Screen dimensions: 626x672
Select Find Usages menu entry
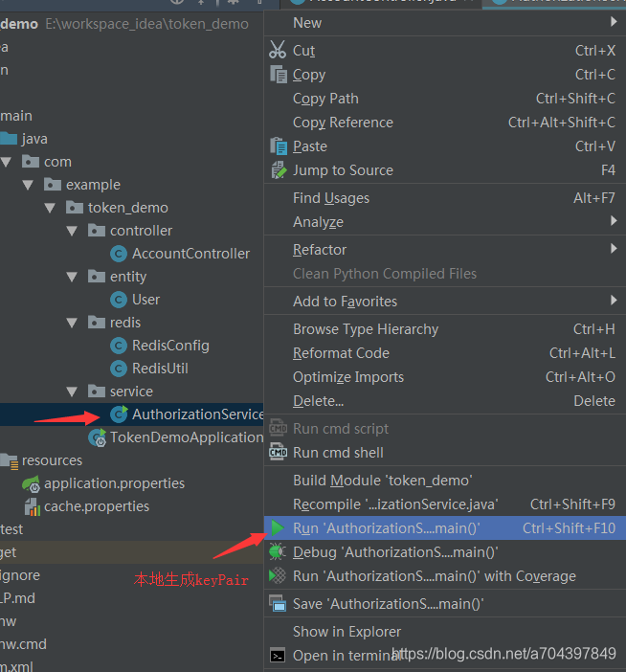(x=445, y=198)
